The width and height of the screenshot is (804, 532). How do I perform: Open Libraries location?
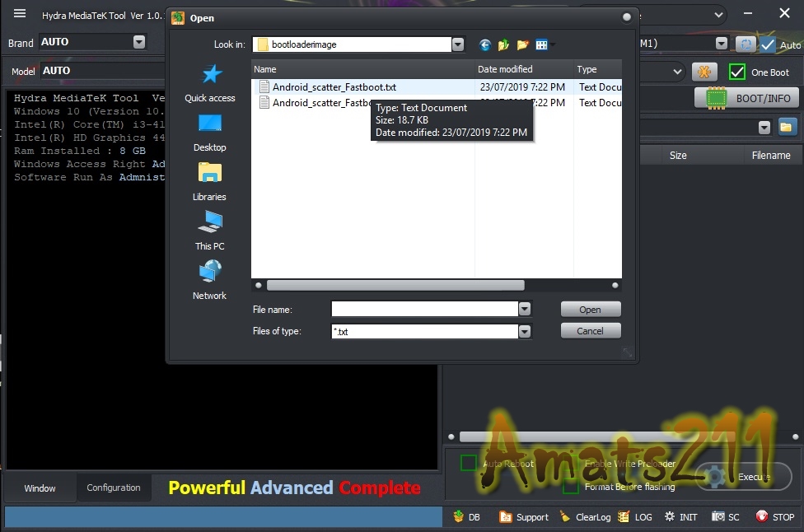(210, 183)
